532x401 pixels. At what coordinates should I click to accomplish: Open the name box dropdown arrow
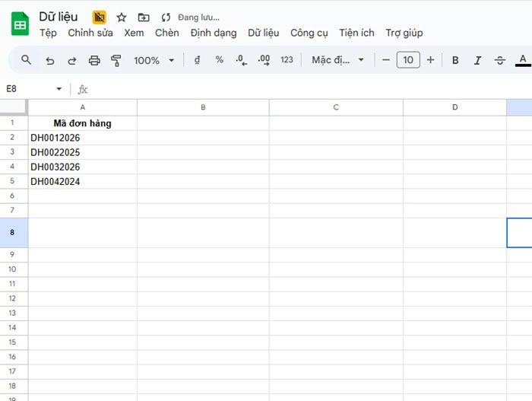click(59, 89)
